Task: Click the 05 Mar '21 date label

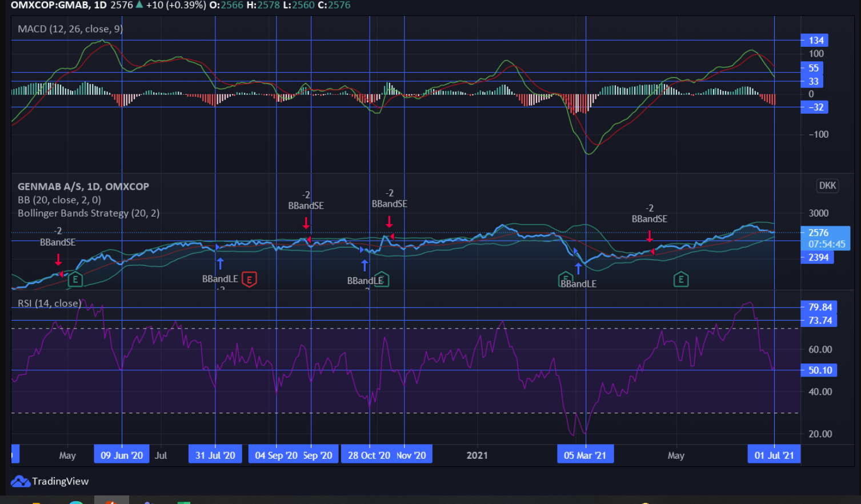Action: (585, 455)
